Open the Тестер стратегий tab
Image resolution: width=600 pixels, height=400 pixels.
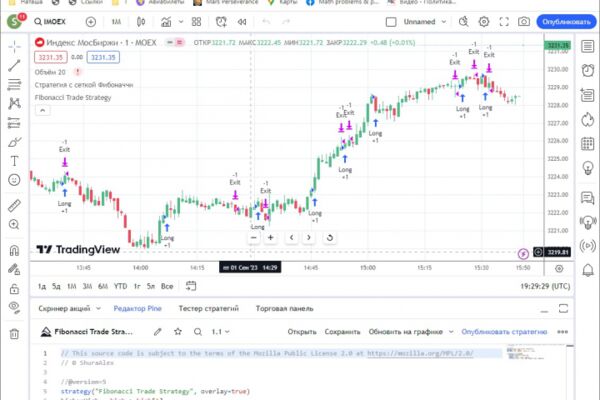[x=209, y=309]
